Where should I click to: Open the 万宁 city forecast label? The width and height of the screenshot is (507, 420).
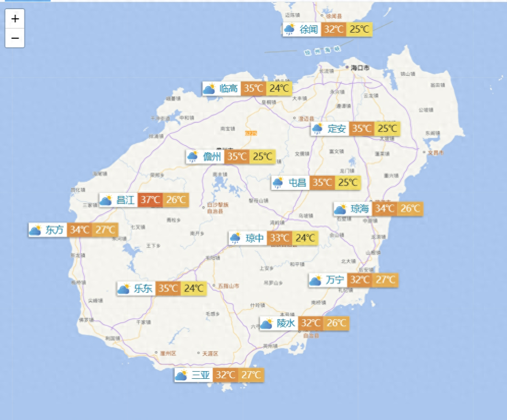(x=335, y=280)
